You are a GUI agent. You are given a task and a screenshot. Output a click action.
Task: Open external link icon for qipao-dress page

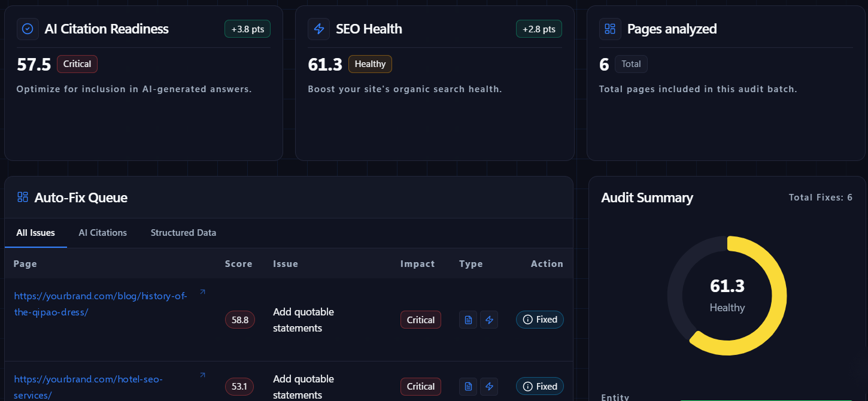tap(202, 292)
